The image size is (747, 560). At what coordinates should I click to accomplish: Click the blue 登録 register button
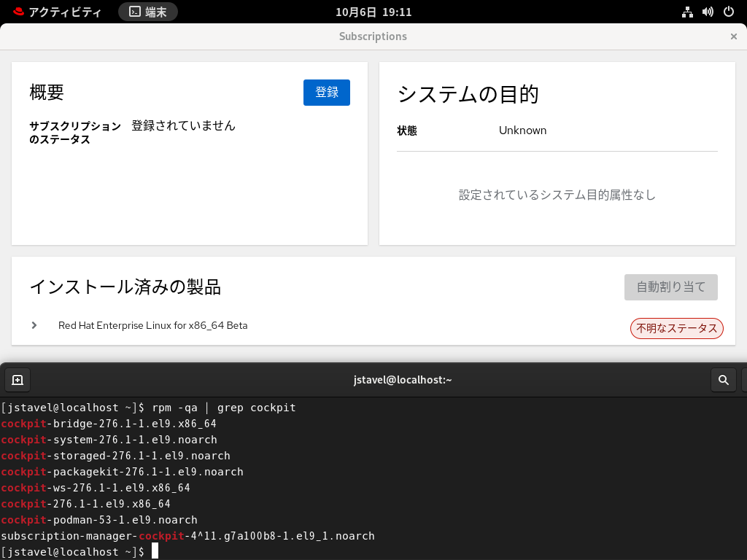(x=326, y=93)
